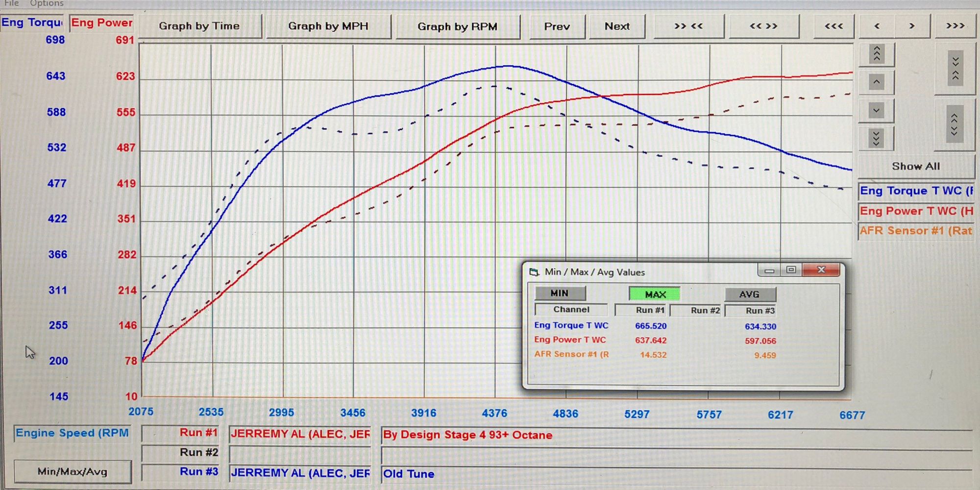Click the vertical compress chevrons button
The image size is (980, 490).
(x=955, y=68)
